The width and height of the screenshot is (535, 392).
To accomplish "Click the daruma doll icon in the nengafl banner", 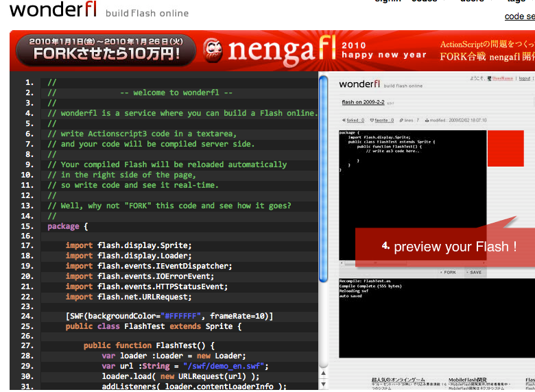I will tap(213, 50).
